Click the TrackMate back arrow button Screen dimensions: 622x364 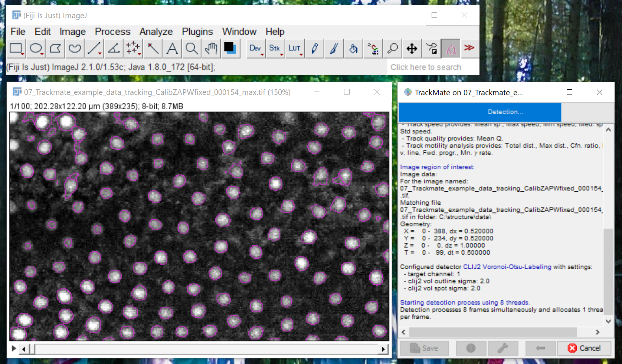pos(540,348)
